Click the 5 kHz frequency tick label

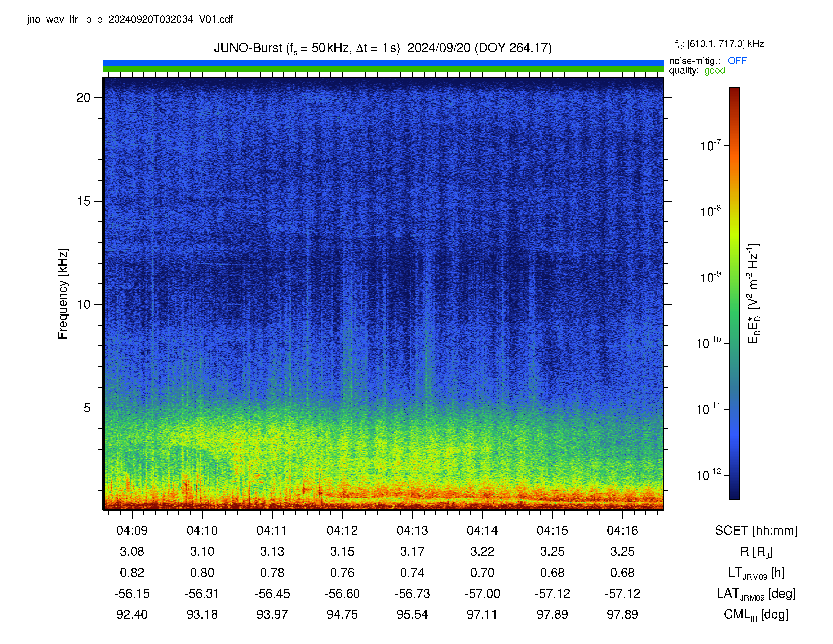click(87, 408)
